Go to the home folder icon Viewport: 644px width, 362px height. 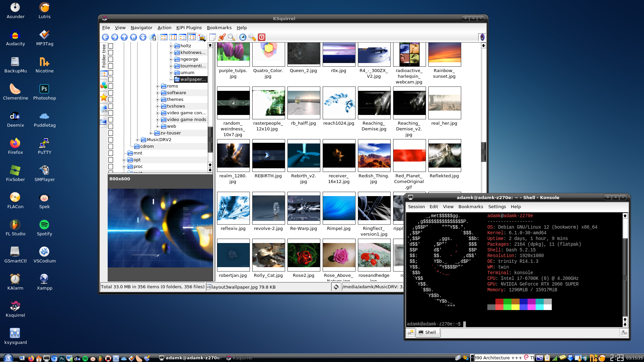pos(133,37)
